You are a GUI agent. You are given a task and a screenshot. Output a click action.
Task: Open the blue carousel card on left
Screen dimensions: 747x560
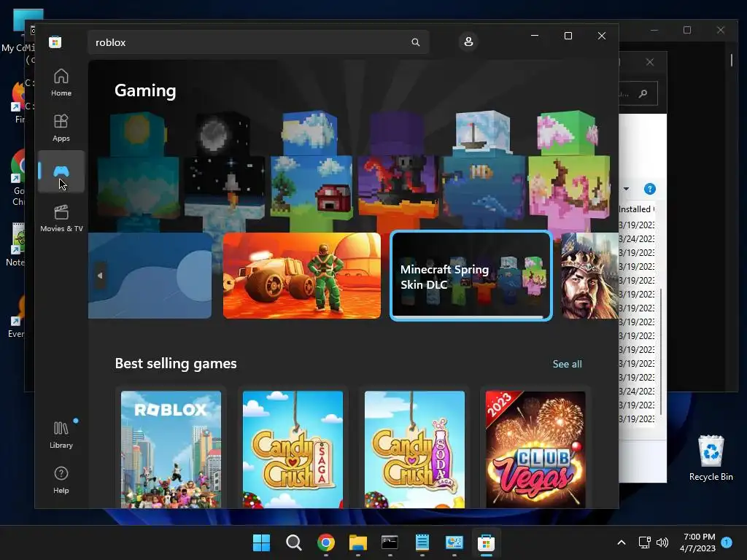click(x=150, y=275)
